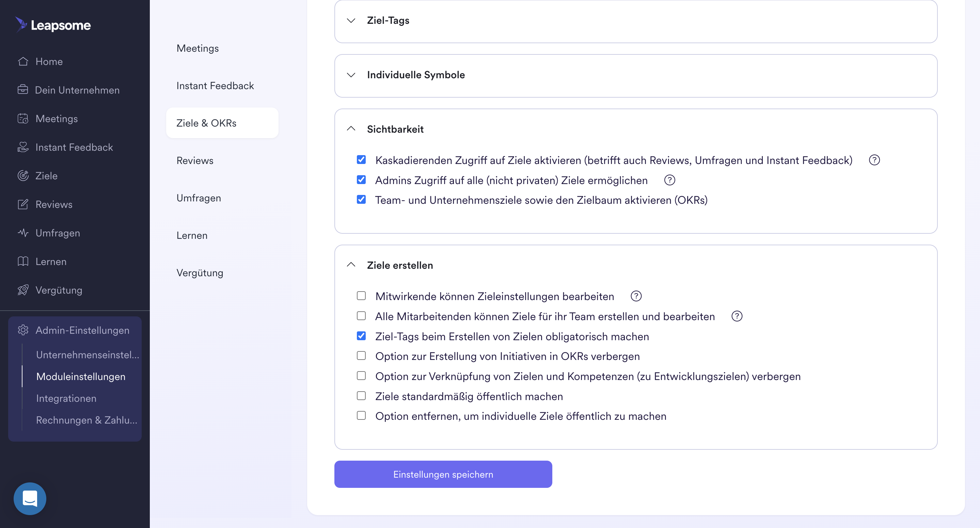The image size is (980, 528).
Task: Open Umfragen module settings tab
Action: tap(222, 198)
